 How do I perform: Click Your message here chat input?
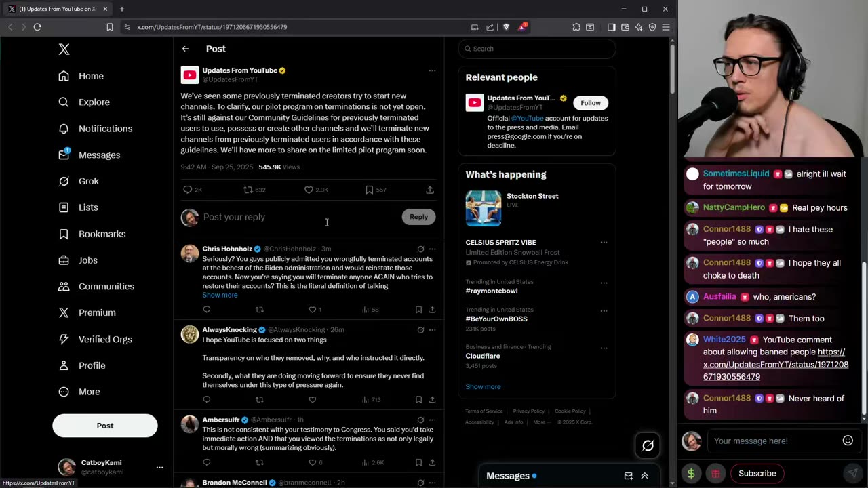coord(776,441)
